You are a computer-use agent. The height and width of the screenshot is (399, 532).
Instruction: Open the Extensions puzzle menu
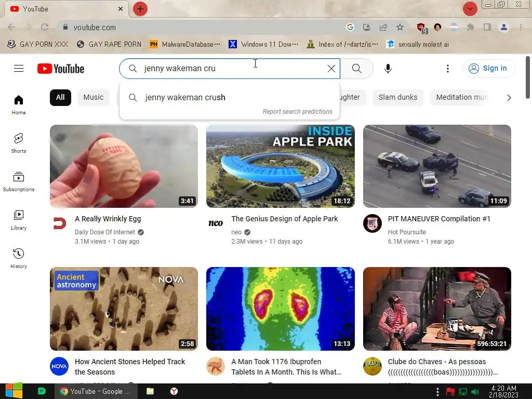click(x=470, y=27)
